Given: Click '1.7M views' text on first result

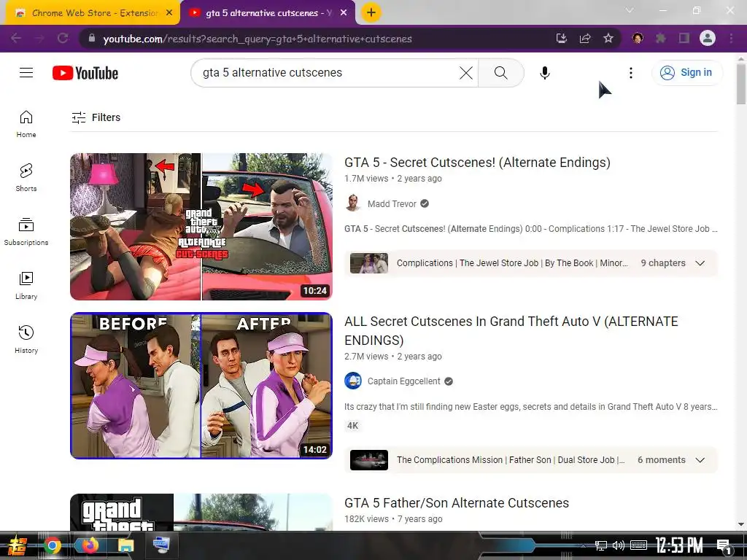Looking at the screenshot, I should click(x=366, y=179).
